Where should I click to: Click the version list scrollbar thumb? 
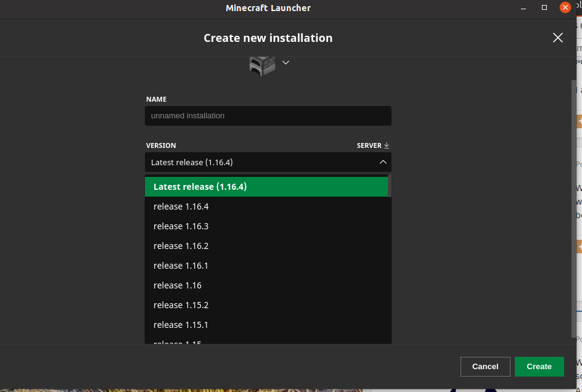[390, 186]
